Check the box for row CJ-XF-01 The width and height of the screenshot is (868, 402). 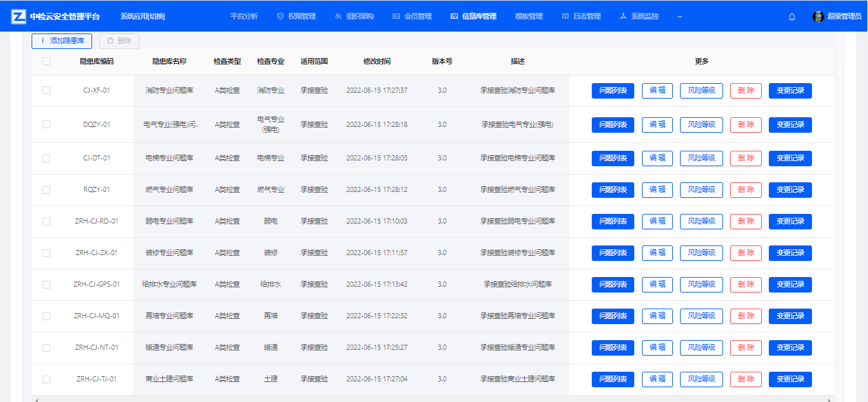[x=46, y=91]
